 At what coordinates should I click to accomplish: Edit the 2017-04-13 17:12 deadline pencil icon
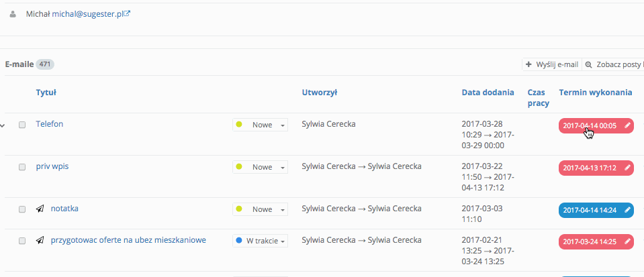(627, 168)
